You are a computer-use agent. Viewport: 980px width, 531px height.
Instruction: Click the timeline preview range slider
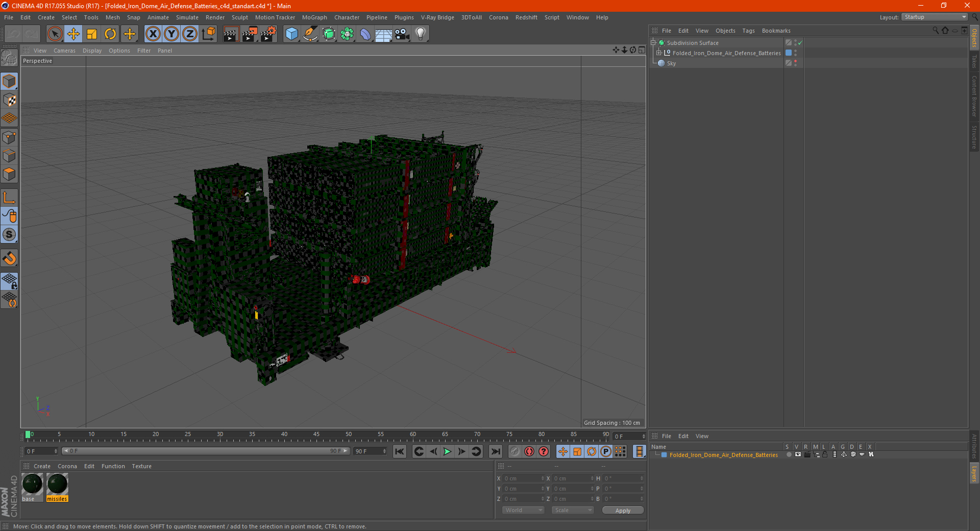point(206,451)
